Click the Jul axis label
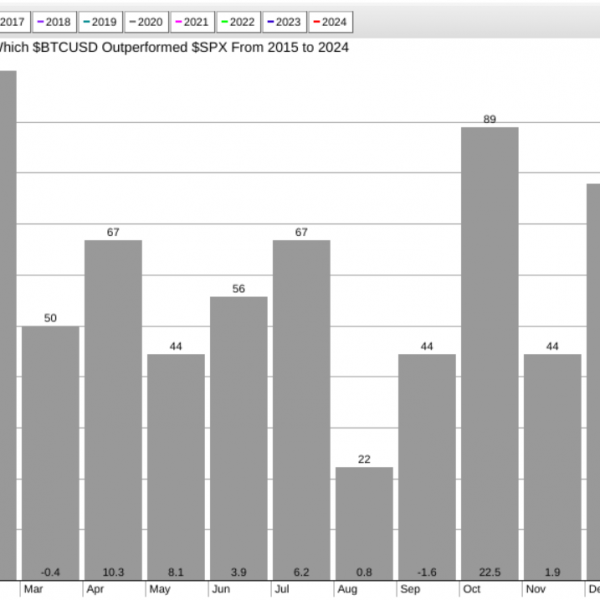 click(x=282, y=589)
